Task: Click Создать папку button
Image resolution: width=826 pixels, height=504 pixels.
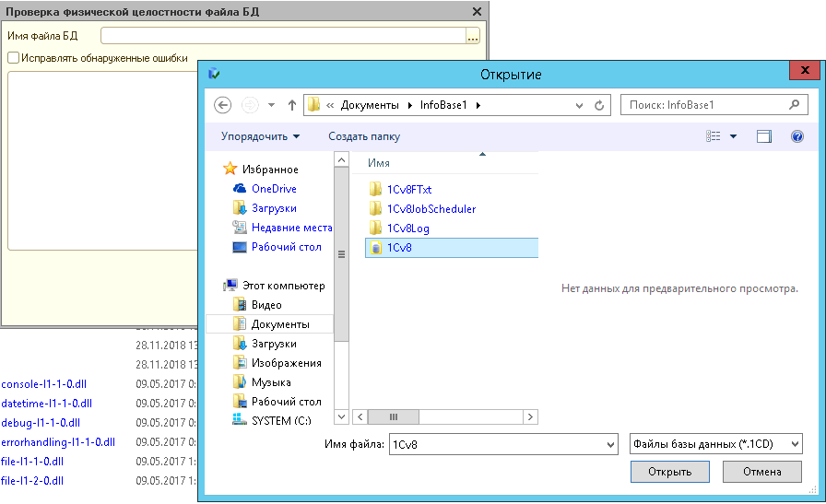Action: click(364, 136)
